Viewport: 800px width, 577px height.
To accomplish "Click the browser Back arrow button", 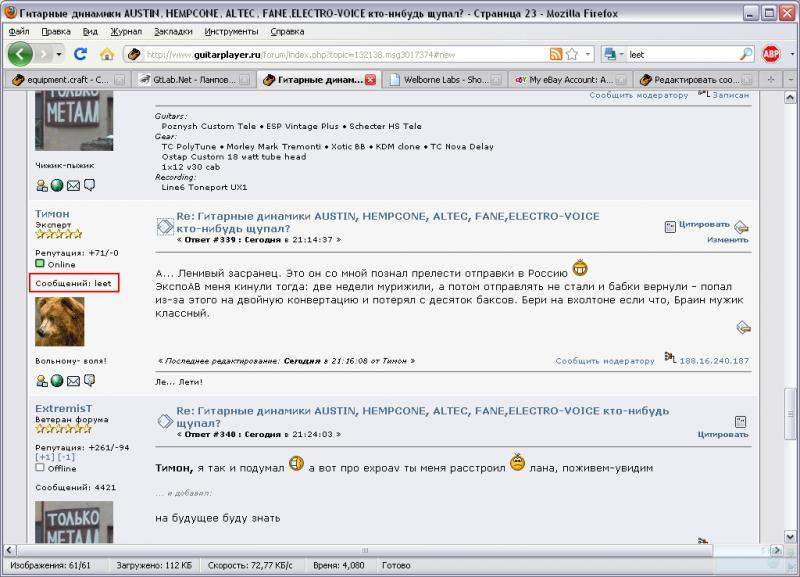I will click(20, 53).
